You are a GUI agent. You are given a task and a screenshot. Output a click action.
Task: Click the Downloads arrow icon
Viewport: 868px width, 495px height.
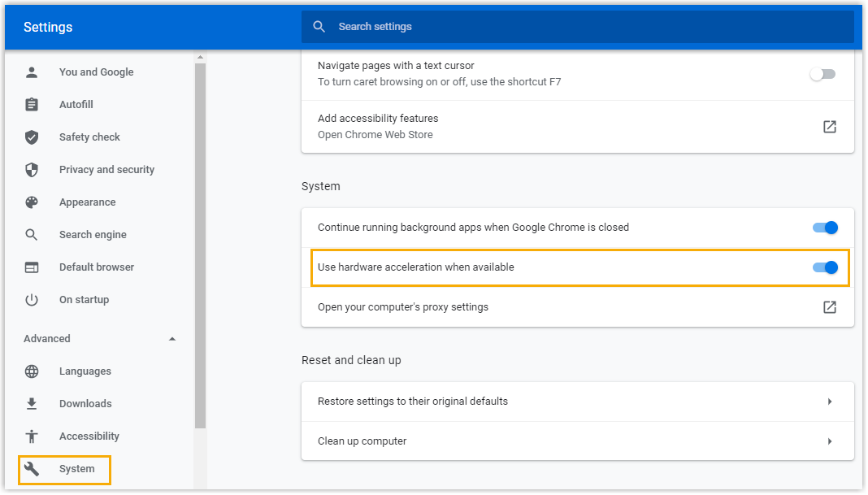point(32,404)
